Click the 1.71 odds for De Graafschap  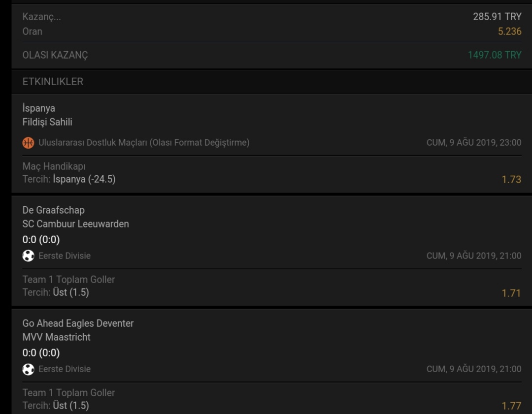point(511,293)
